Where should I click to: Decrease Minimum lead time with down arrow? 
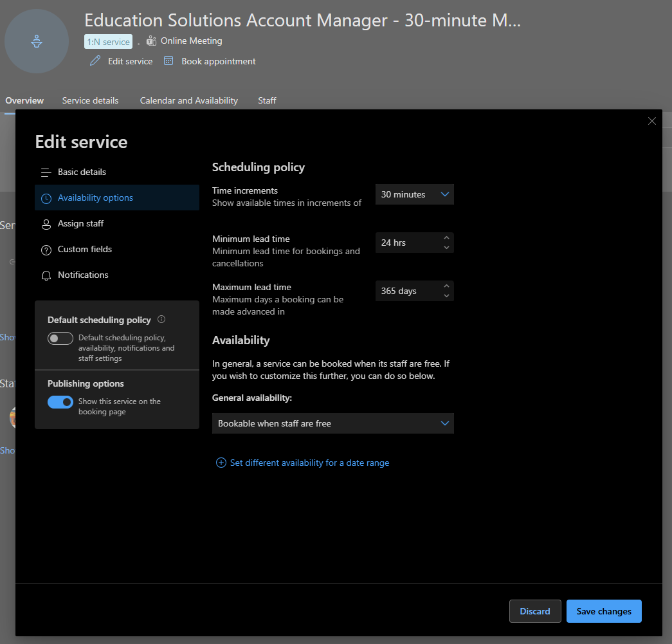click(x=446, y=248)
